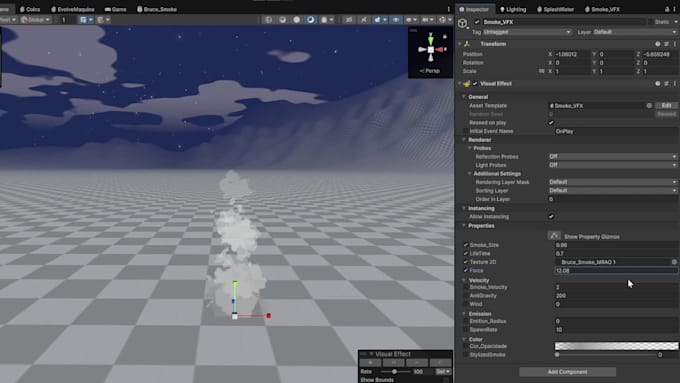Toggle scene lighting icon in toolbar
Viewport: 680px width, 383px height.
(297, 20)
